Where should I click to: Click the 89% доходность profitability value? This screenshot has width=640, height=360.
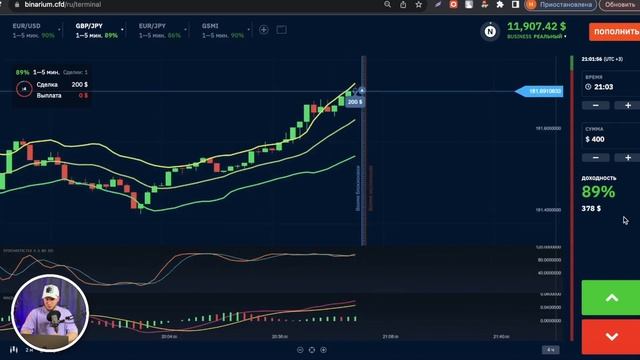[x=598, y=191]
